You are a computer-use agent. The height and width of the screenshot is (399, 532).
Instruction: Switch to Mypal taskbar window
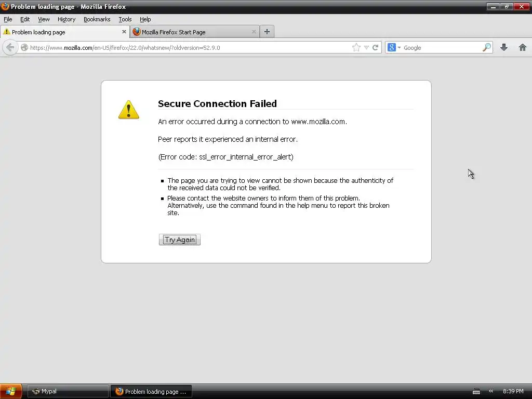[x=68, y=391]
